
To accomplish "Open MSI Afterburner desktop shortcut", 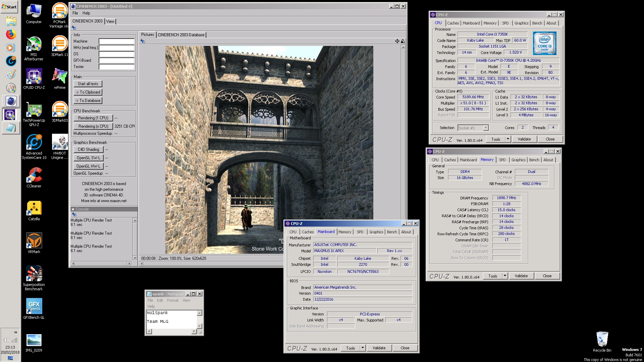I will [x=34, y=48].
